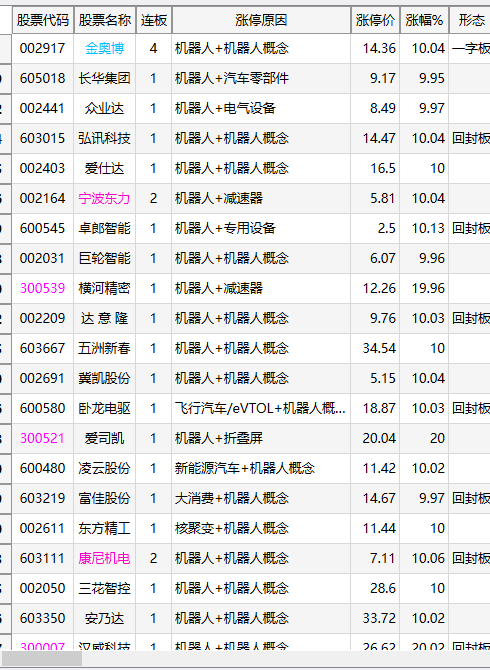Image resolution: width=490 pixels, height=670 pixels.
Task: Select stock name 冀凯股份
Action: [105, 379]
